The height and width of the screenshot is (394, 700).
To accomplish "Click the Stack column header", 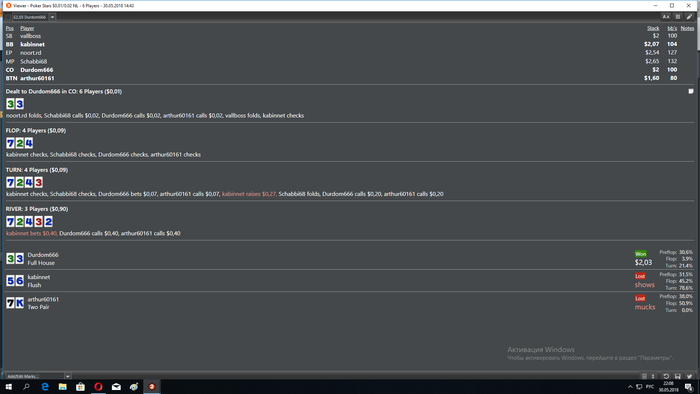I will (x=653, y=28).
